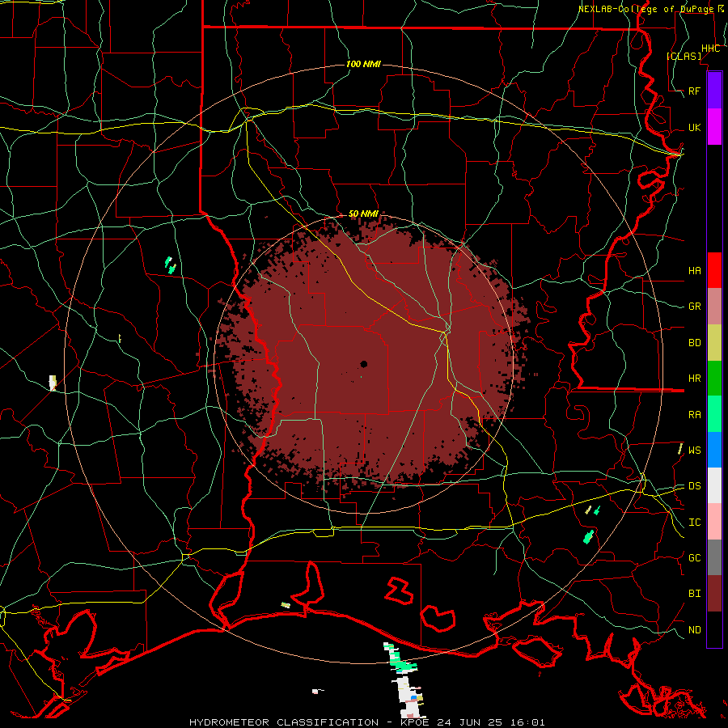The height and width of the screenshot is (728, 728).
Task: Click the olive-yellow BD color swatch
Action: [714, 343]
